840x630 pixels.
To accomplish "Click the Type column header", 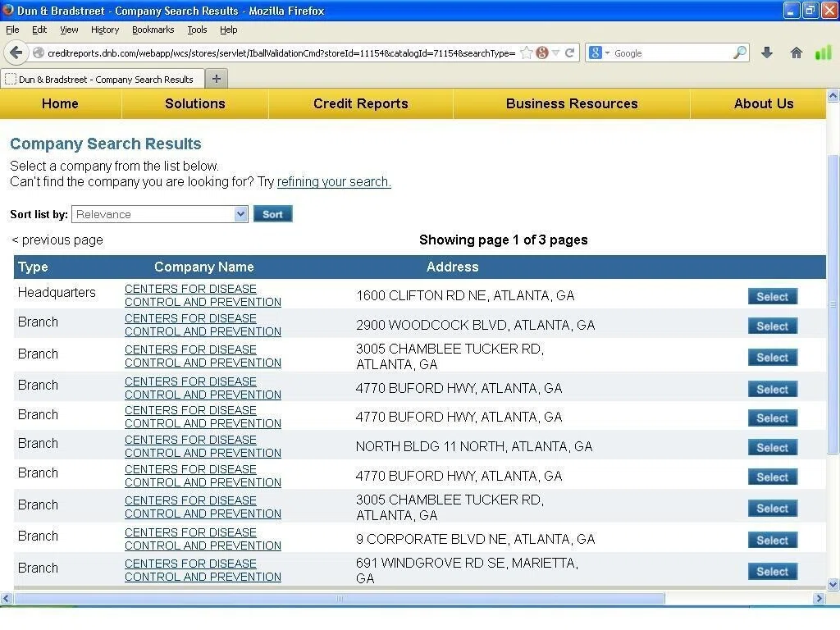I will [x=33, y=267].
